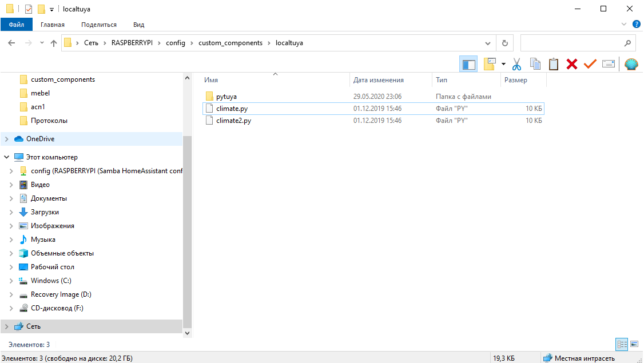The width and height of the screenshot is (644, 363).
Task: Open the Windows (C:) drive
Action: pos(51,281)
